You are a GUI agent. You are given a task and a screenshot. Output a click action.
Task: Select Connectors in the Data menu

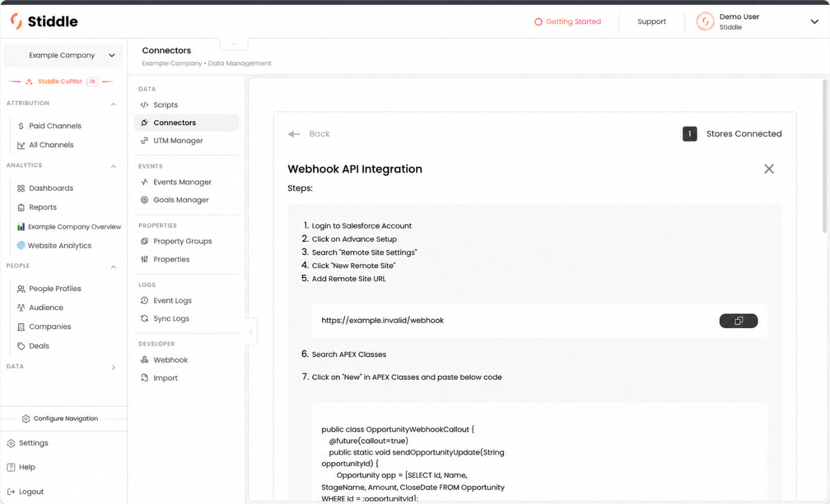point(186,122)
